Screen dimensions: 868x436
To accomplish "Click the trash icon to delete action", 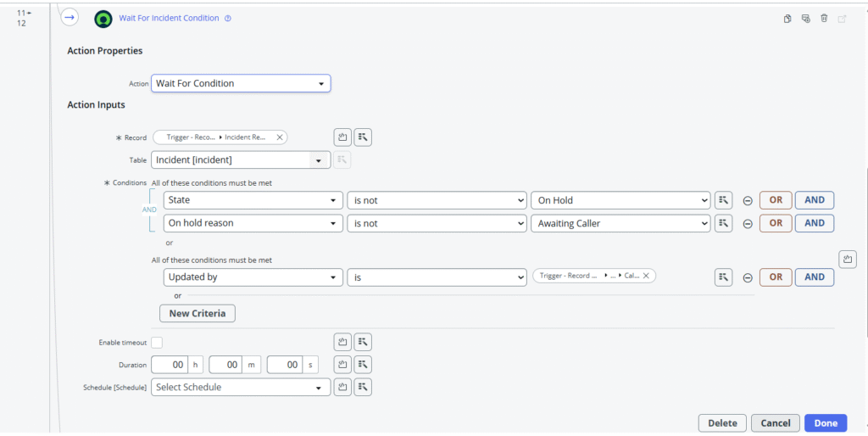I will point(824,19).
